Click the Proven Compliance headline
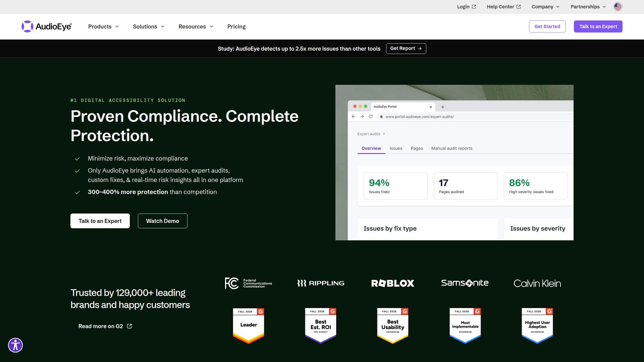This screenshot has width=644, height=362. pyautogui.click(x=184, y=126)
